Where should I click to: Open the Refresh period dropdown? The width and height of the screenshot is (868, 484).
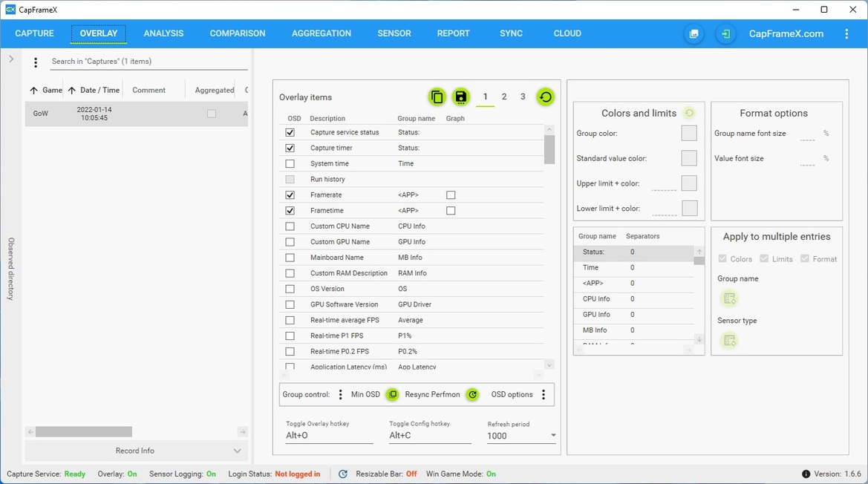click(521, 436)
